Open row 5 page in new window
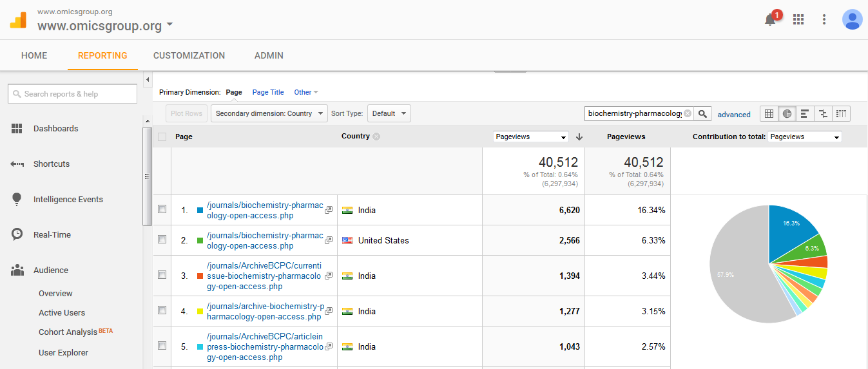868x369 pixels. (x=329, y=346)
